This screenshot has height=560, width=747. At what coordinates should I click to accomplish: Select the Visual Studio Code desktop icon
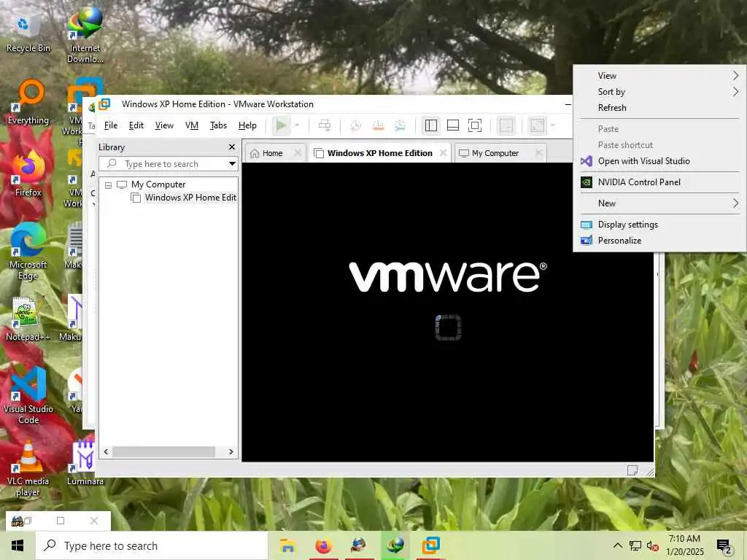pyautogui.click(x=28, y=395)
